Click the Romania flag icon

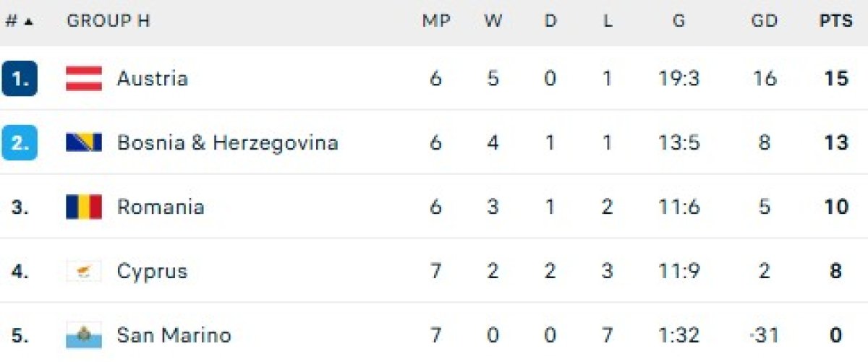tap(84, 207)
